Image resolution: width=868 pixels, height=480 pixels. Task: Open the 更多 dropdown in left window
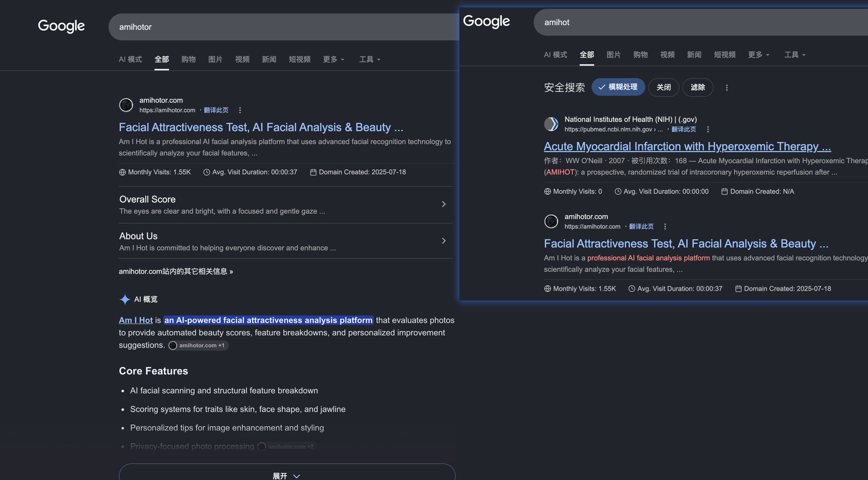pyautogui.click(x=333, y=59)
